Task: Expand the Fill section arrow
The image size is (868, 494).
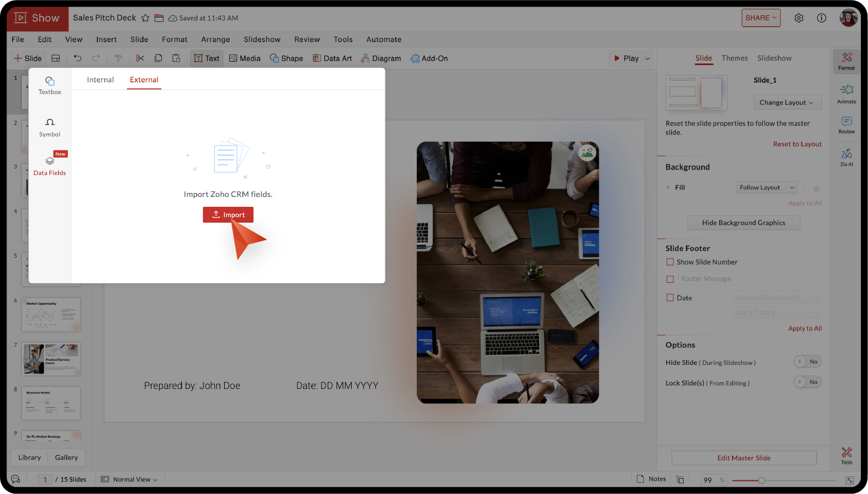Action: pos(668,188)
